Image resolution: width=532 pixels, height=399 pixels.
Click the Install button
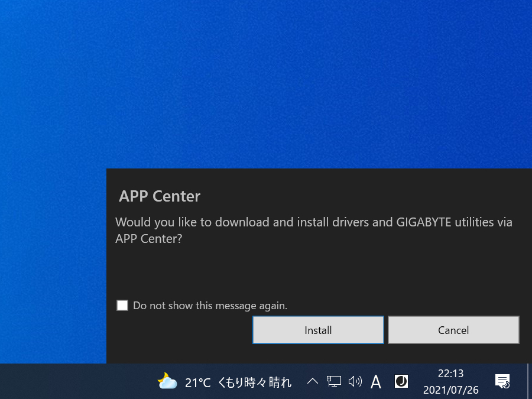[318, 330]
